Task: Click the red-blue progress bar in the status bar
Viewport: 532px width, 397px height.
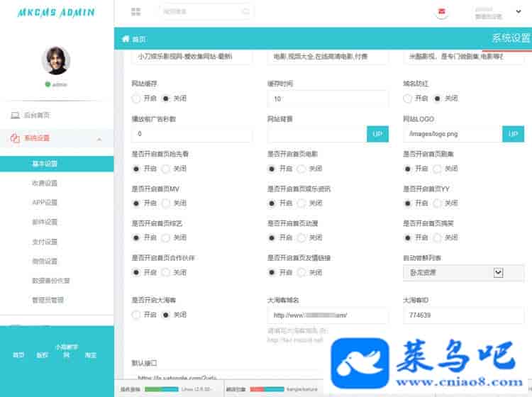Action: coord(267,389)
